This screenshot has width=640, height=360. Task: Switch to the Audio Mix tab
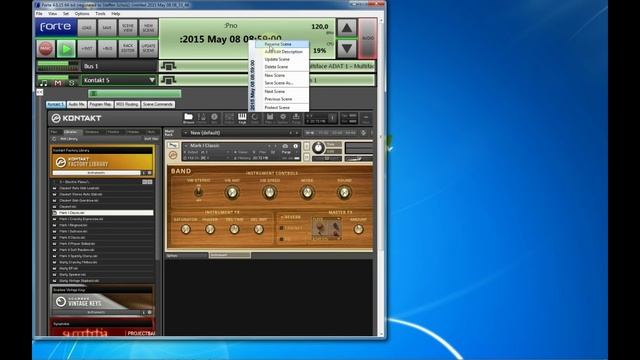coord(76,104)
